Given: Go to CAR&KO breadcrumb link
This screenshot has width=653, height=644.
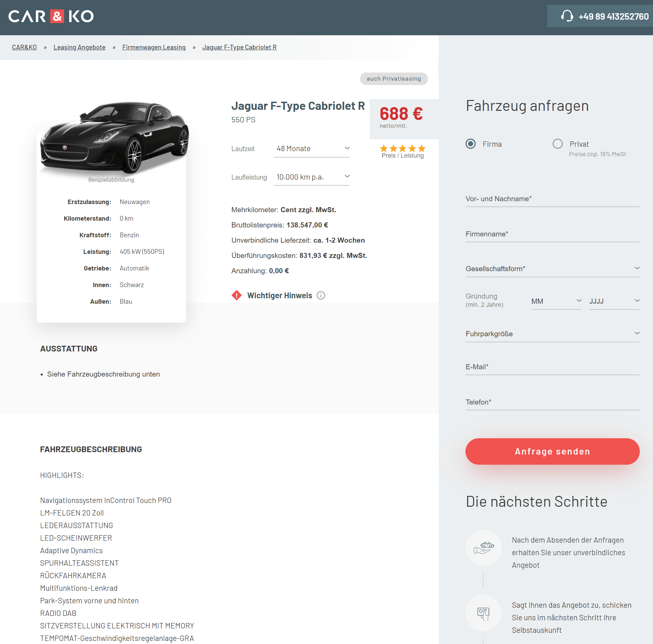Looking at the screenshot, I should click(24, 47).
